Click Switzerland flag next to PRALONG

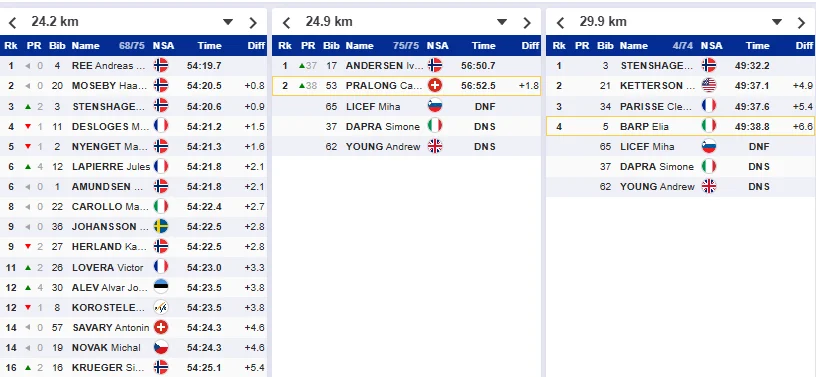point(435,85)
